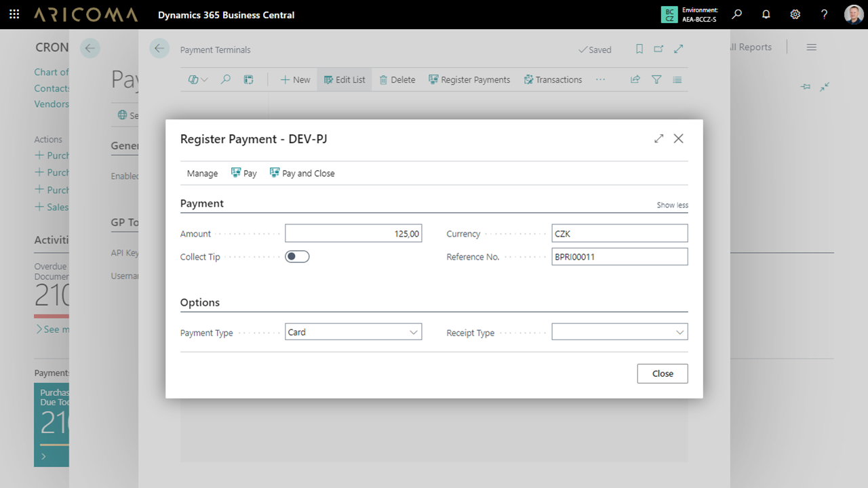Viewport: 868px width, 488px height.
Task: Click Delete in the toolbar
Action: click(x=397, y=79)
